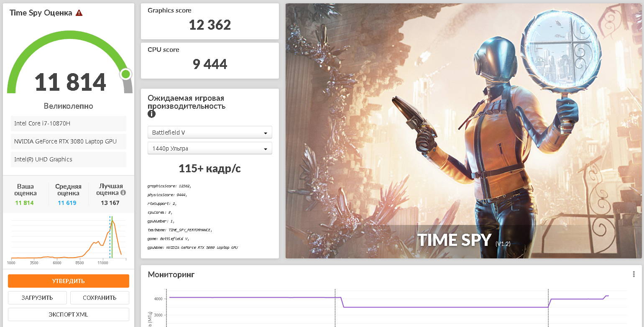
Task: Click the ЗАГРУЗИТЬ button
Action: coord(37,298)
